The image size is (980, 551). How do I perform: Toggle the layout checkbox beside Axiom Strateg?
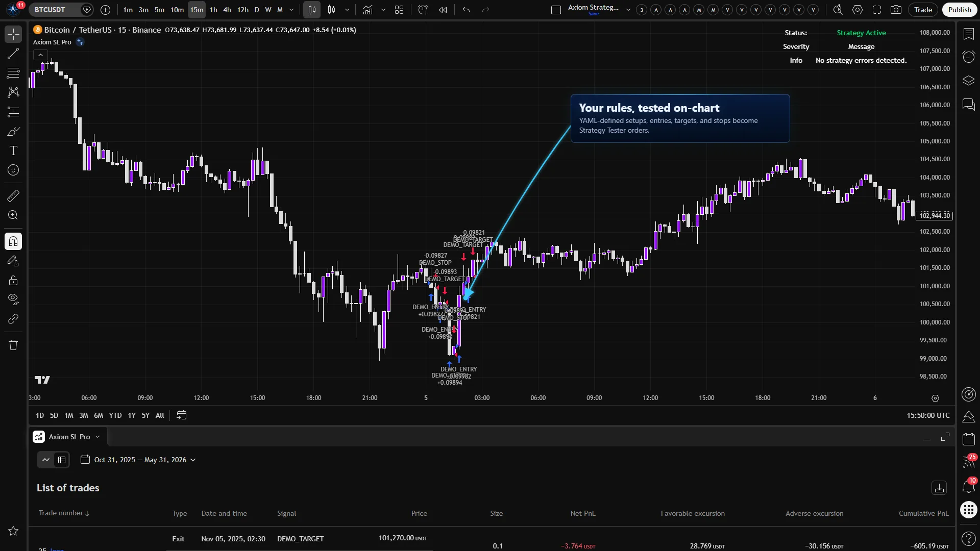coord(556,10)
